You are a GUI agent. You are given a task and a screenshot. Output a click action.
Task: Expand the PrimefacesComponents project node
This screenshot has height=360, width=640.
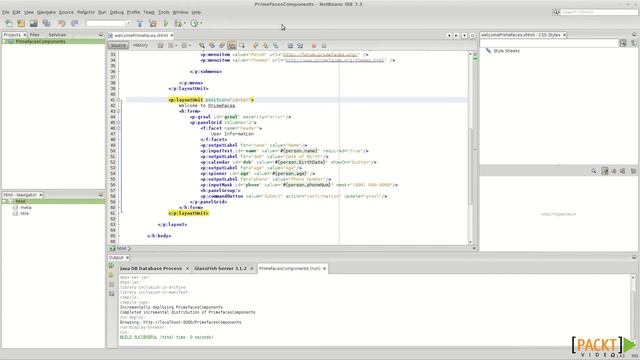5,42
